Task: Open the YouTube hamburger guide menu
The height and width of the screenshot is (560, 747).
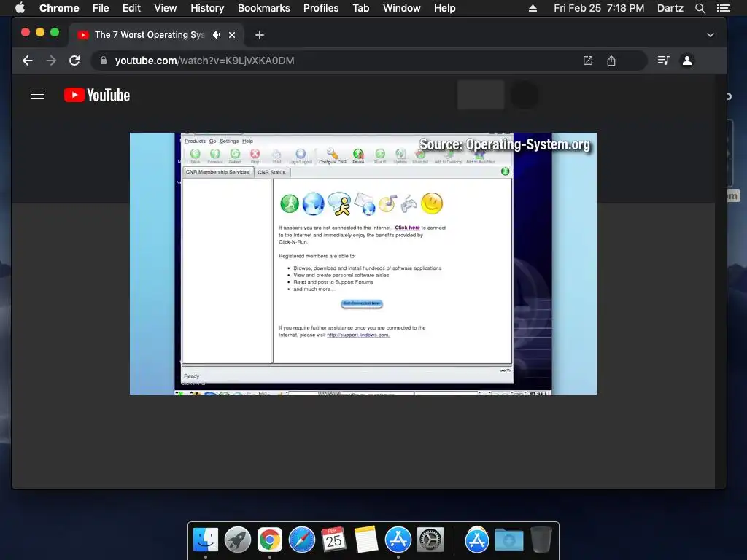Action: (38, 95)
